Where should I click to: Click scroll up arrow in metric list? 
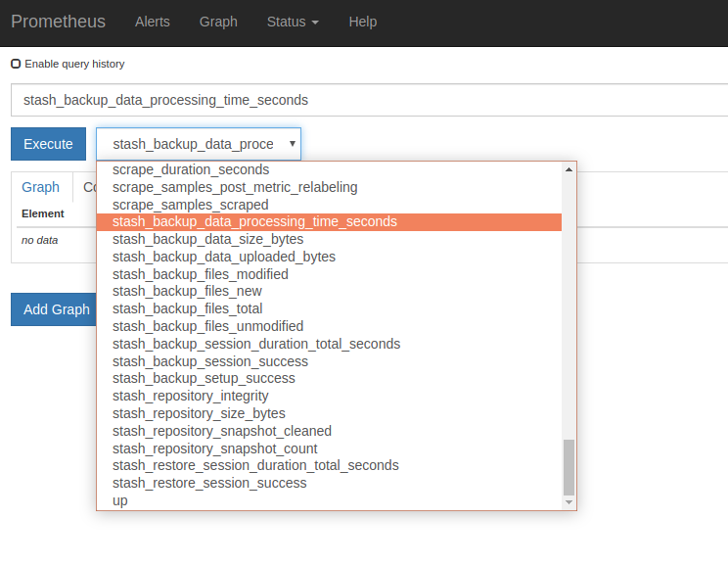569,169
